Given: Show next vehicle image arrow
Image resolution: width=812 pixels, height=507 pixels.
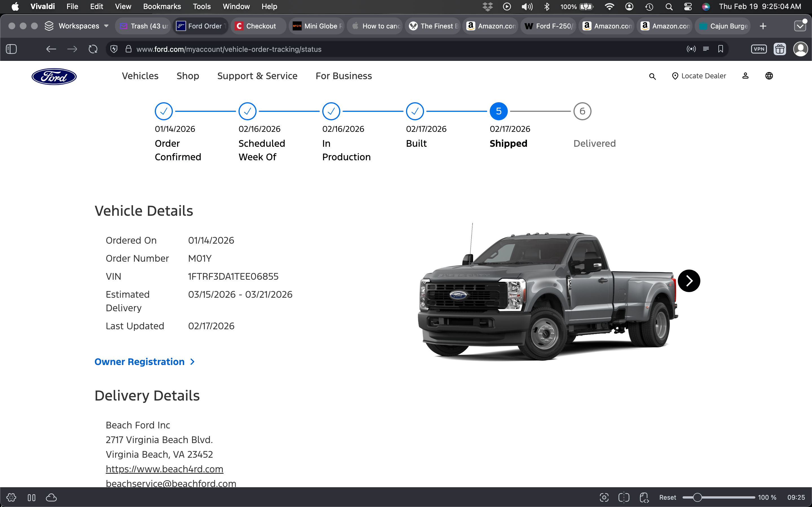Looking at the screenshot, I should (689, 281).
